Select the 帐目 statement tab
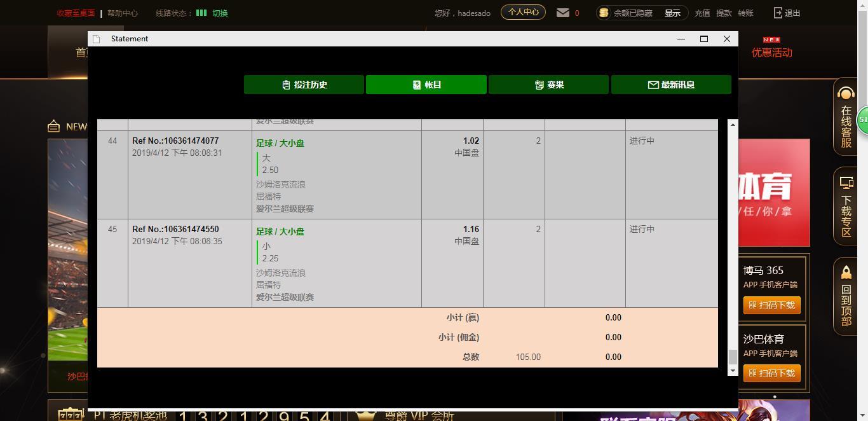 (426, 85)
